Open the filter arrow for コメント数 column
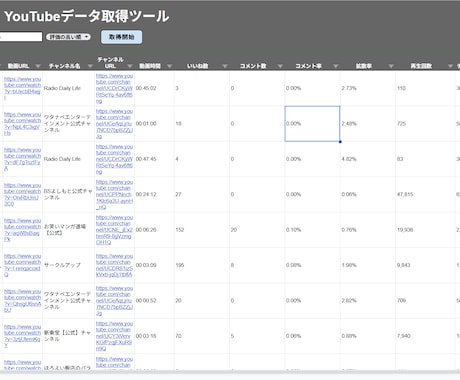 pos(280,66)
